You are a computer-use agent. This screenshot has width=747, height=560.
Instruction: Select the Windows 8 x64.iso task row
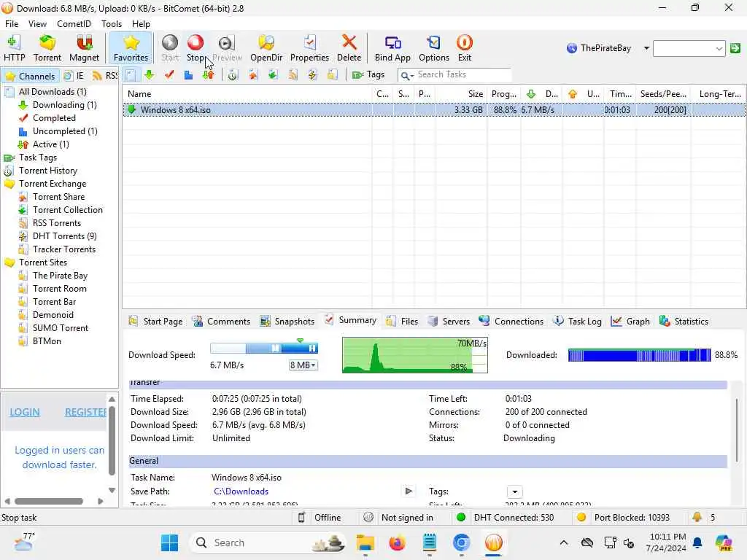pyautogui.click(x=433, y=110)
